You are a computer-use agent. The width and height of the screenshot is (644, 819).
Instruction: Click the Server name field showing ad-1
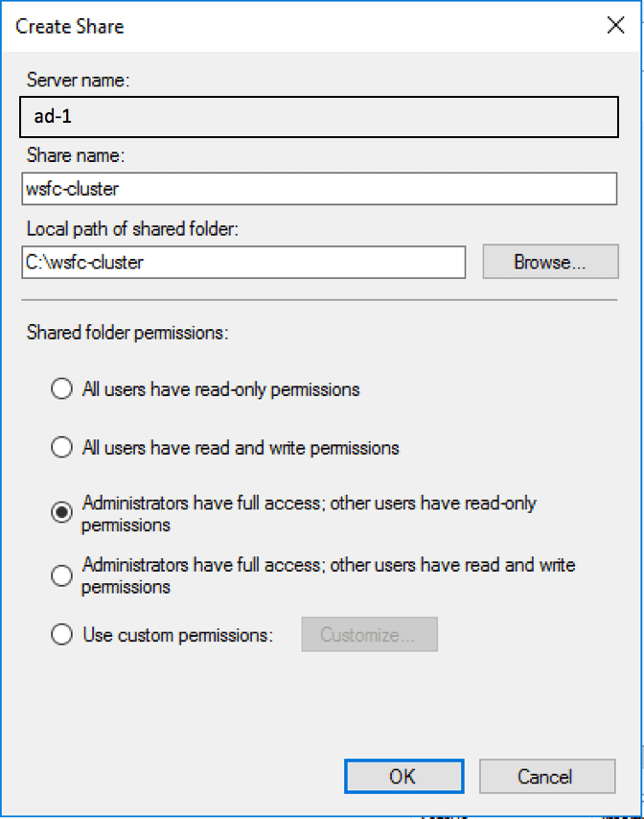[x=318, y=117]
